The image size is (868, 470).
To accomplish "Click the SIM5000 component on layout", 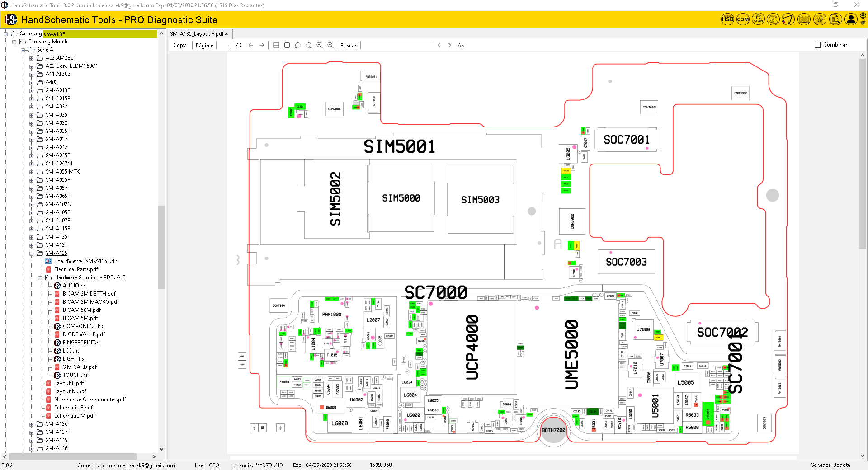I will tap(401, 198).
